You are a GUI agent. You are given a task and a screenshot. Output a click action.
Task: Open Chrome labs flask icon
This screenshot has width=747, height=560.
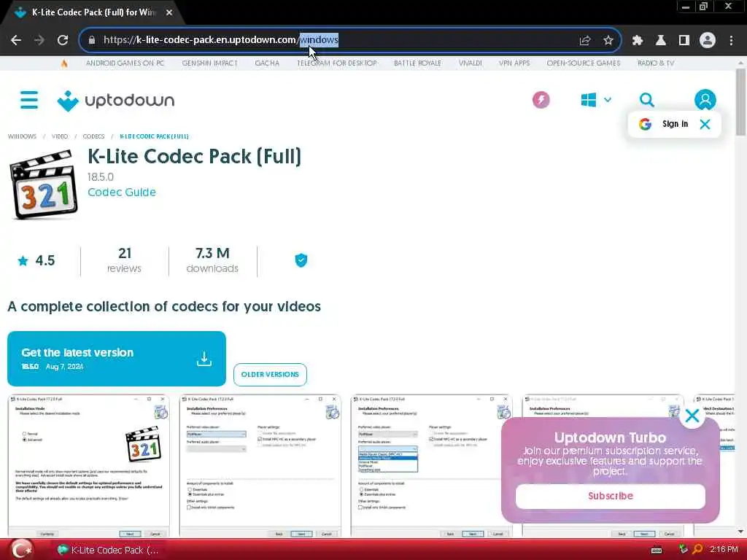(661, 41)
